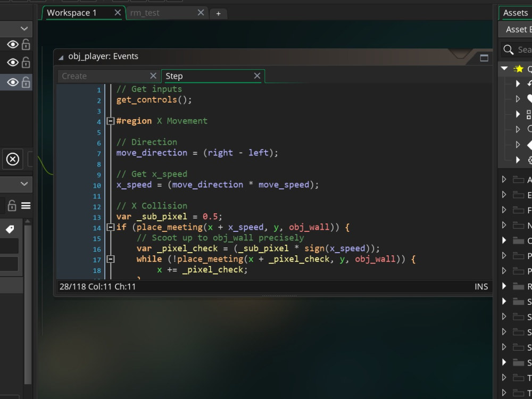Image resolution: width=532 pixels, height=399 pixels.
Task: Click the heart Favourites icon
Action: [529, 99]
